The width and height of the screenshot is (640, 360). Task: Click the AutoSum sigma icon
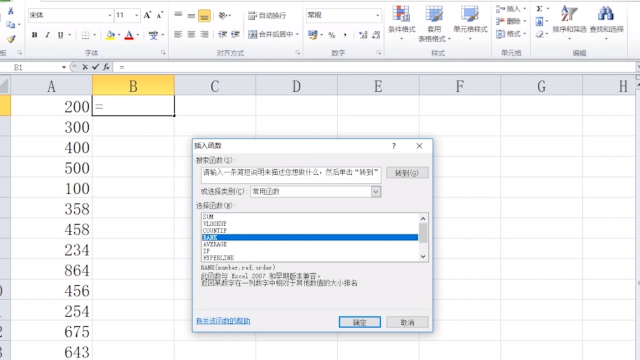pos(539,9)
